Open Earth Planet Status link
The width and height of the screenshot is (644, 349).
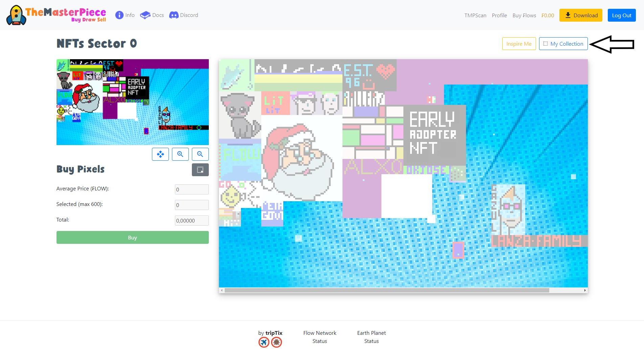point(371,337)
